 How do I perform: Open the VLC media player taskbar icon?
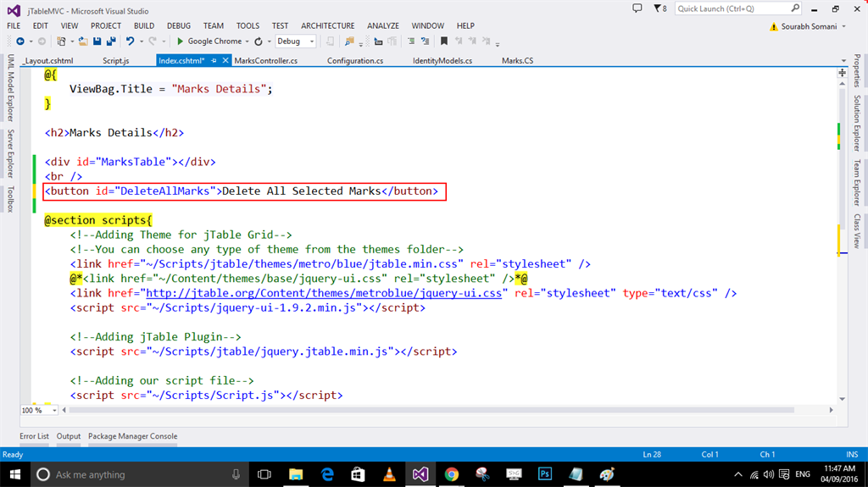(x=389, y=474)
